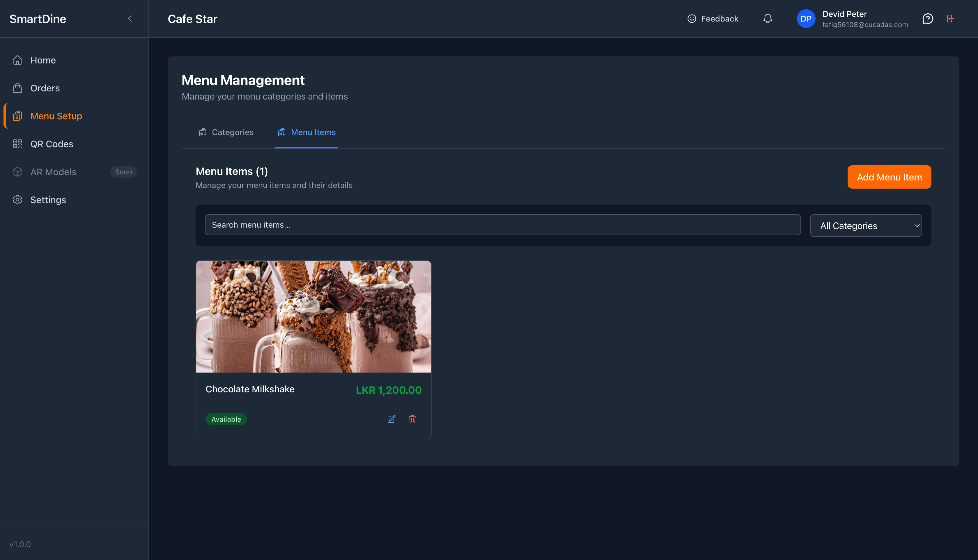Screen dimensions: 978x560
Task: Open the QR Codes sidebar item
Action: point(52,144)
